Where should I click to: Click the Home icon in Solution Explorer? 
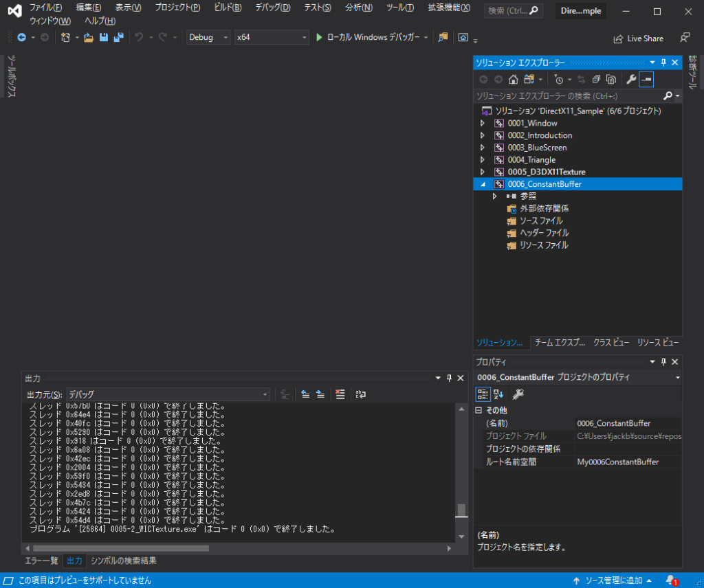click(x=513, y=79)
